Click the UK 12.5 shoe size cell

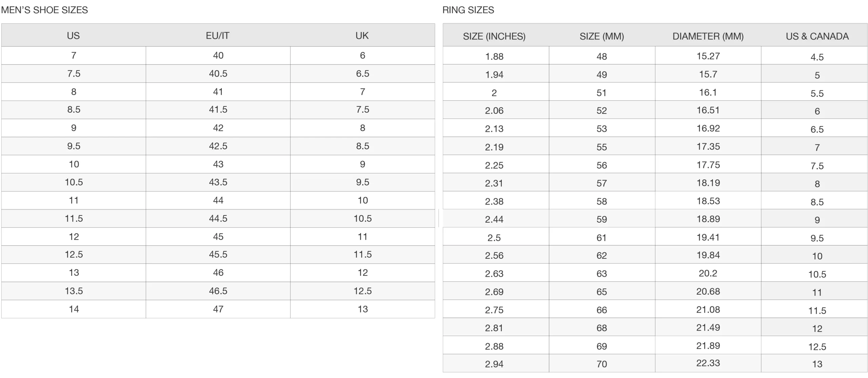(362, 291)
